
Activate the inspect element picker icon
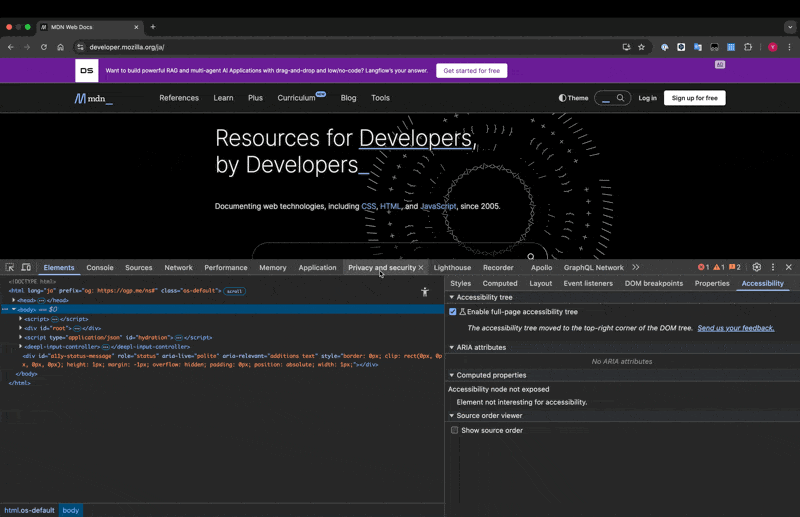point(10,268)
